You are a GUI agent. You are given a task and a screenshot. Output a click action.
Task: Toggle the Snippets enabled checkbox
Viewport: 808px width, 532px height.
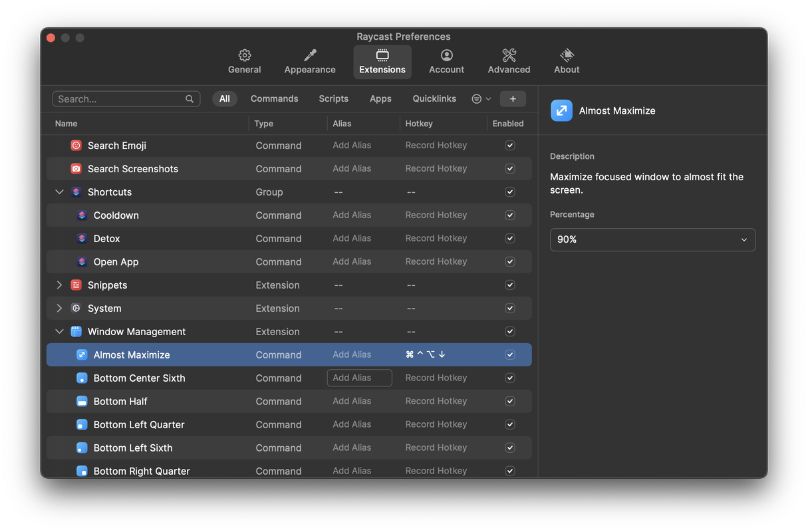coord(510,285)
